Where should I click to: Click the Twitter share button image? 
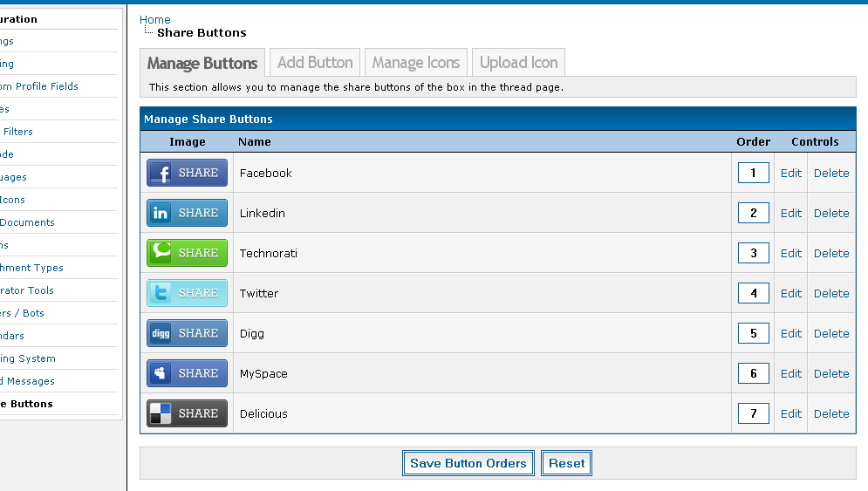click(x=187, y=293)
